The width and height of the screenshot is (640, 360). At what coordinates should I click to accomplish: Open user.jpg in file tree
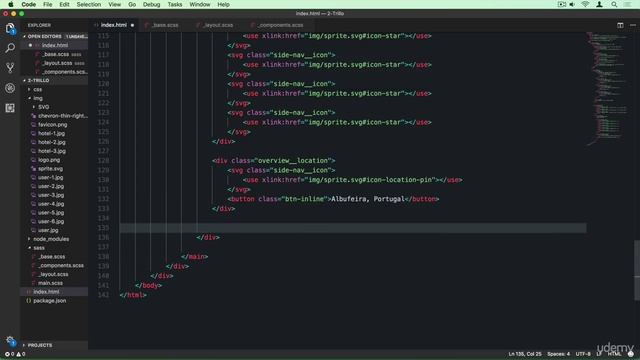[x=48, y=230]
